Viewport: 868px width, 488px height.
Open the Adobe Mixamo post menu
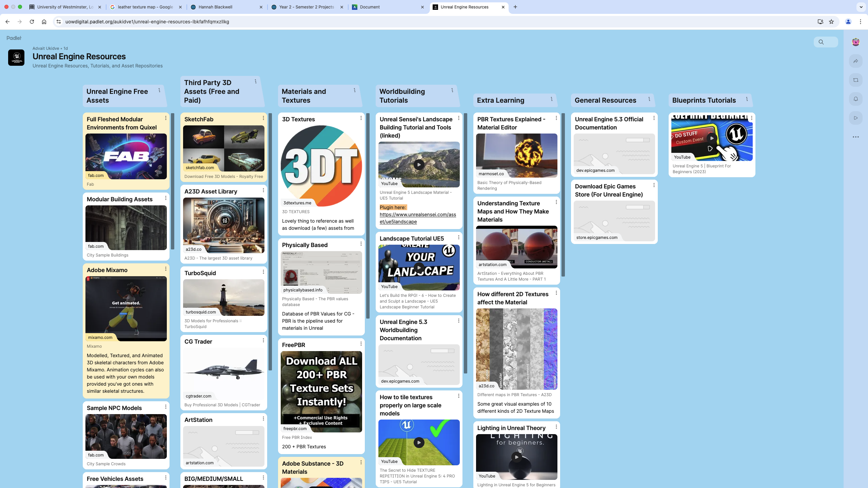pyautogui.click(x=166, y=269)
